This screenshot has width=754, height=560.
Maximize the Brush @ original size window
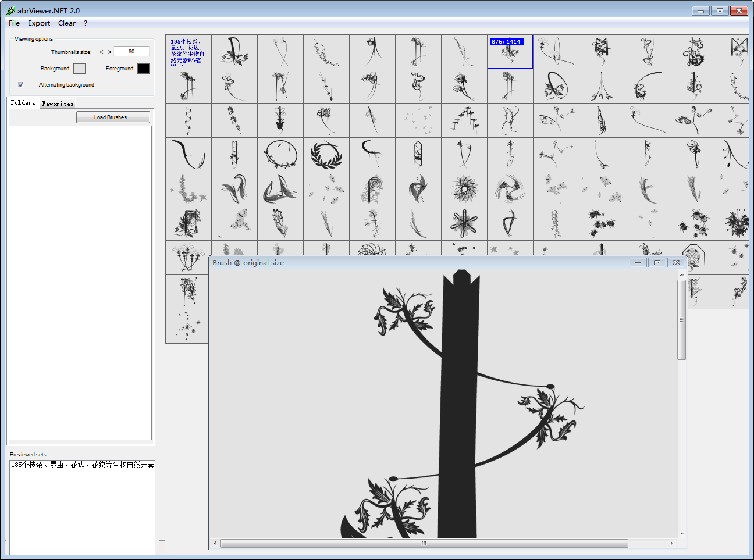(657, 263)
